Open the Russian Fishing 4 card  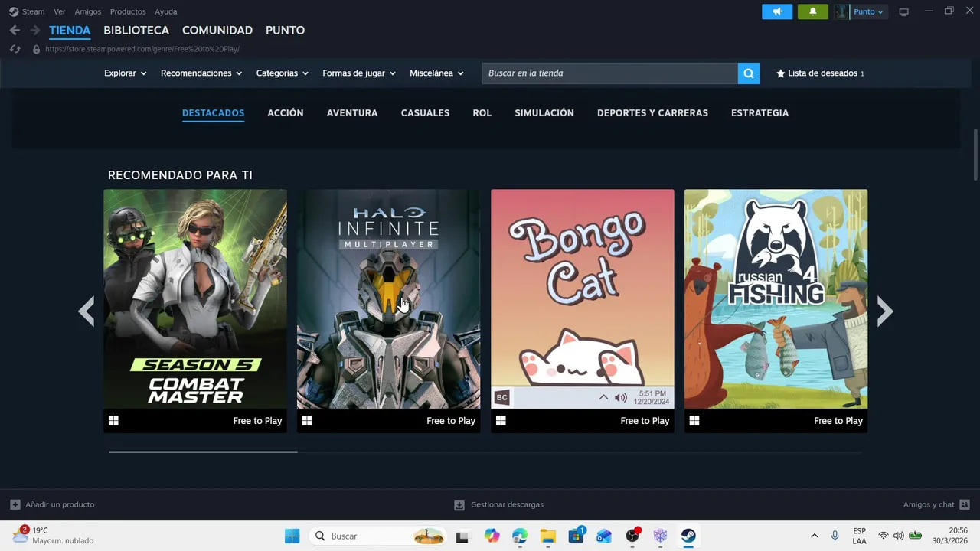tap(776, 311)
